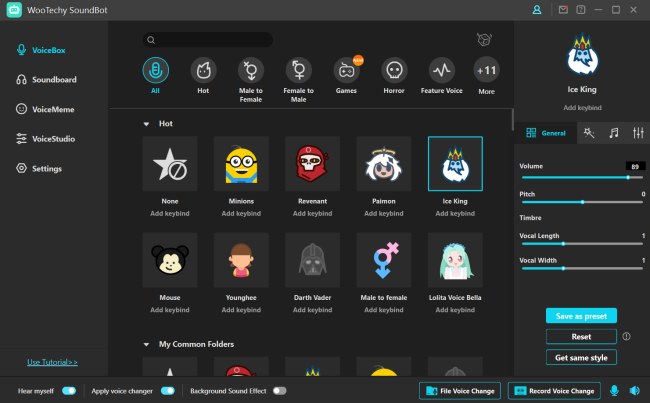
Task: Select the Hot category icon
Action: 203,70
